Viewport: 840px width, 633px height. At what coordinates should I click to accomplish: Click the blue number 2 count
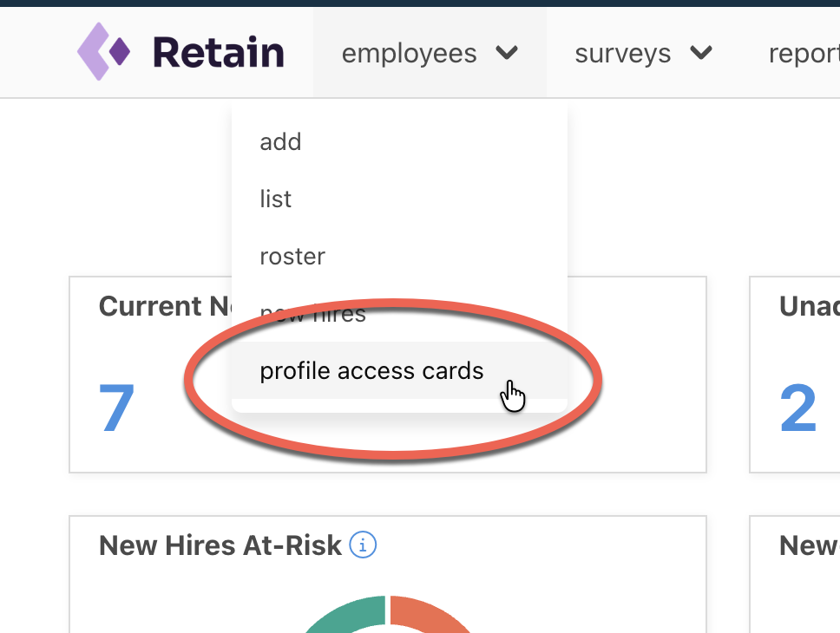tap(798, 408)
